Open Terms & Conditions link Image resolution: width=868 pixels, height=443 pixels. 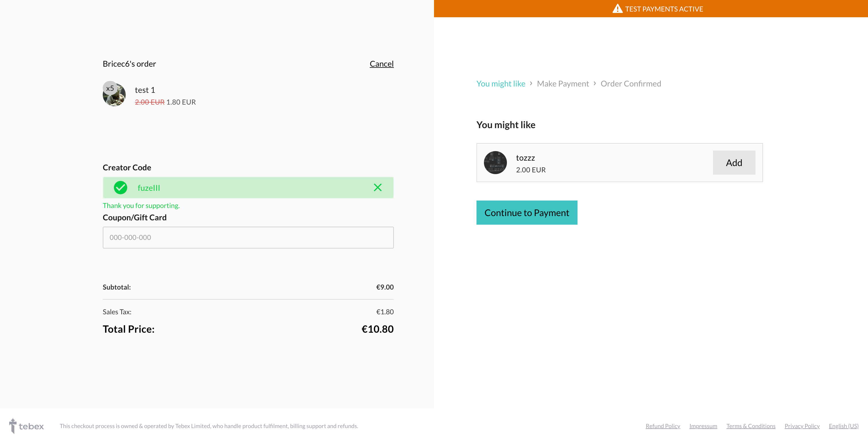point(750,426)
